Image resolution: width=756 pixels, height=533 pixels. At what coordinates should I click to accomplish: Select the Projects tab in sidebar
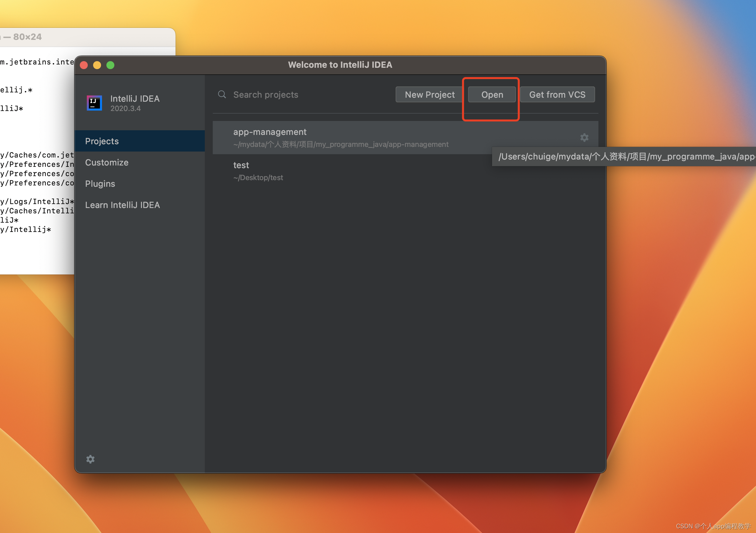pos(140,141)
